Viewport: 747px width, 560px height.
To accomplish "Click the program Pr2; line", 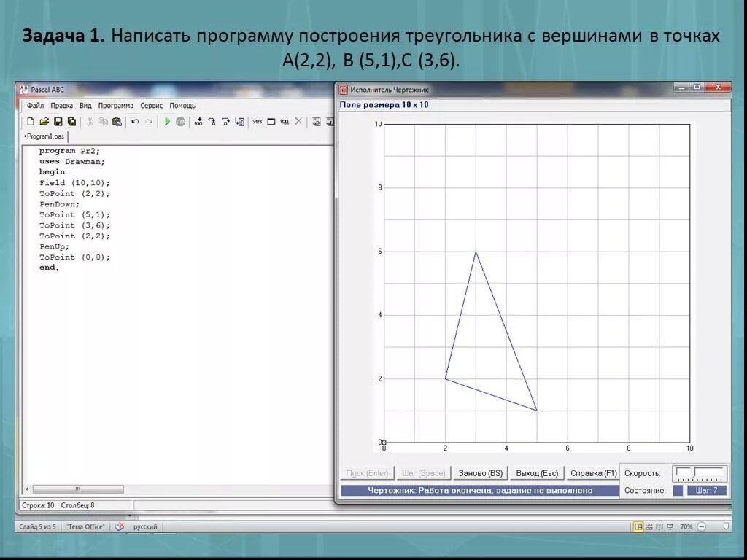I will [x=69, y=151].
